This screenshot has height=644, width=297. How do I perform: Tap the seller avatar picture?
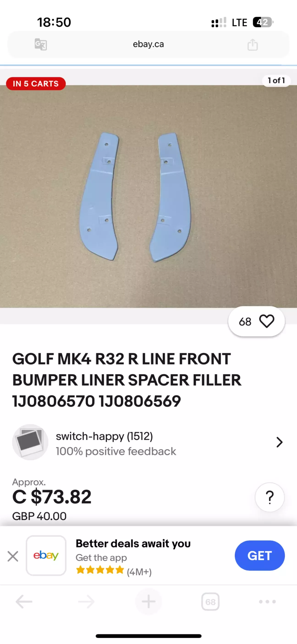[x=30, y=442]
